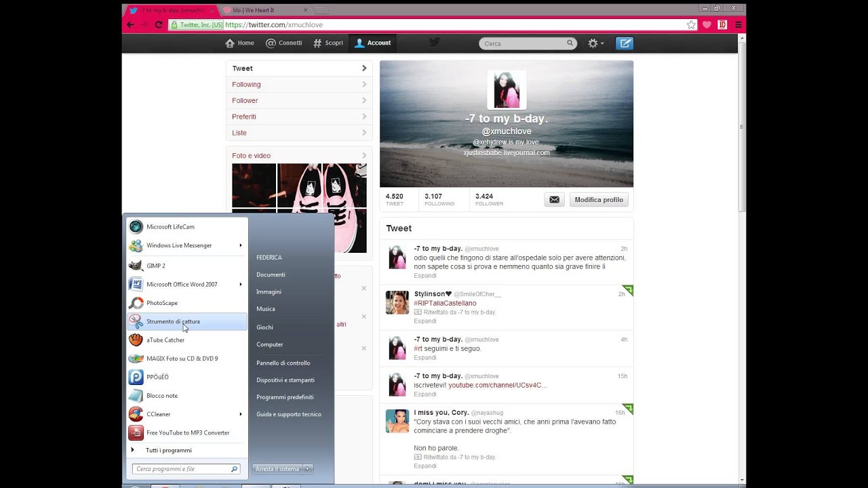Click the compose new tweet icon
The height and width of the screenshot is (488, 868).
point(624,43)
